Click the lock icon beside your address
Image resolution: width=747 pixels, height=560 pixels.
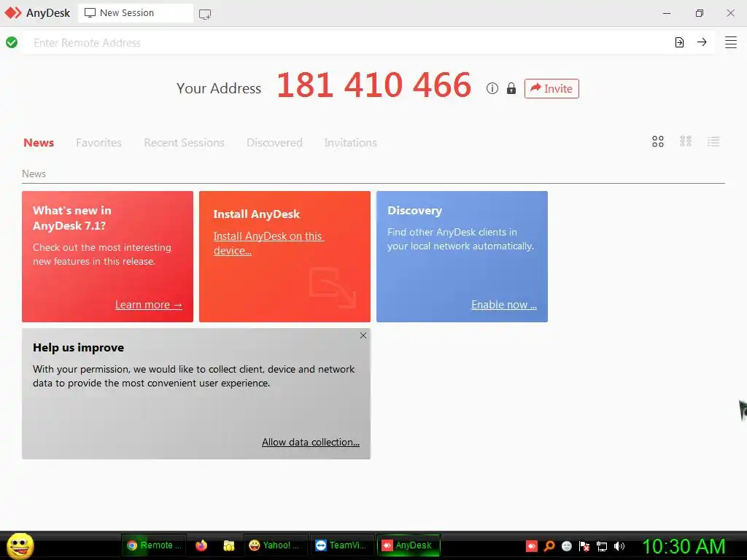click(511, 88)
